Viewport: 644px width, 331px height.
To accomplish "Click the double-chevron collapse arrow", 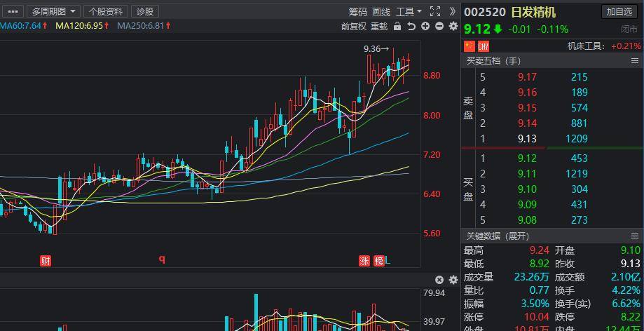I will pyautogui.click(x=453, y=11).
